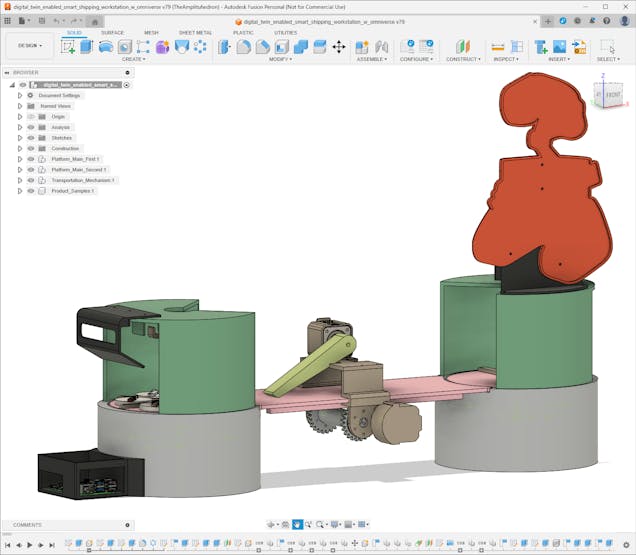Select the Measure tool under Inspect

[497, 46]
